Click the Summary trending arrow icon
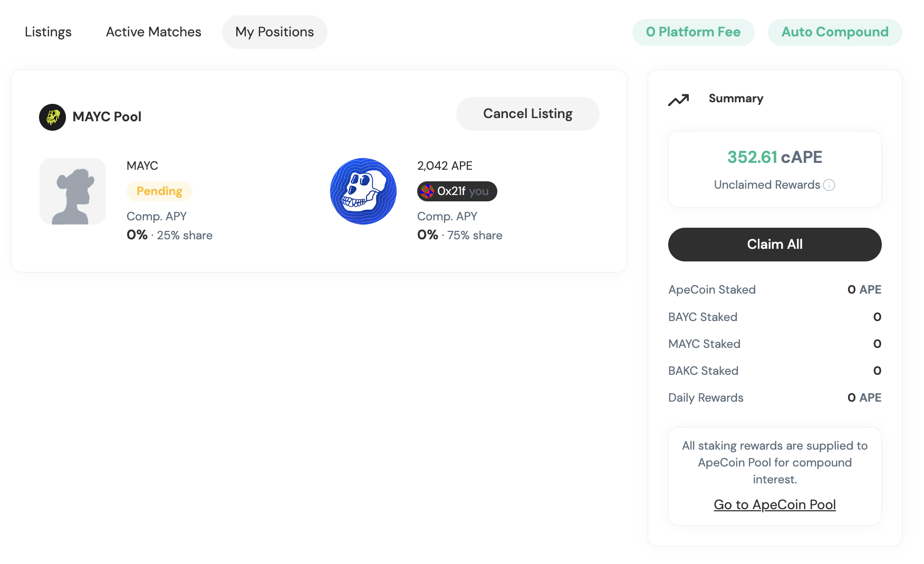 (679, 100)
